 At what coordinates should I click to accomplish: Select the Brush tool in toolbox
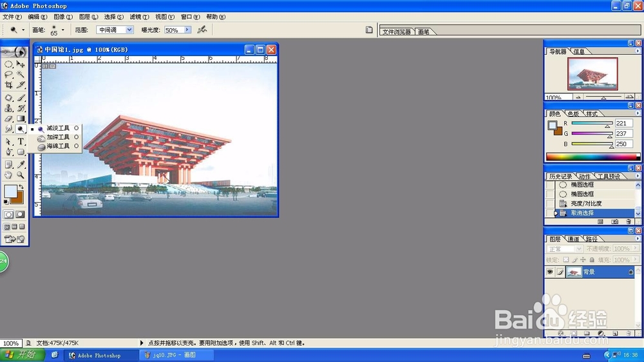click(x=21, y=98)
